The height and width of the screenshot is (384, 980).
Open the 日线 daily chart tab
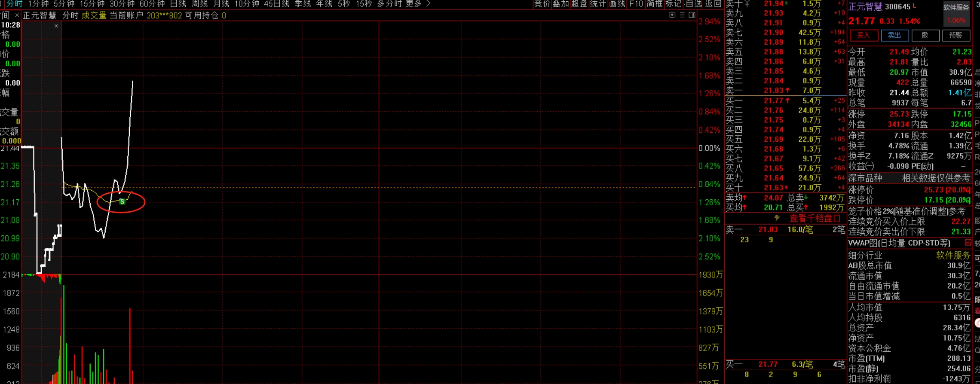click(x=178, y=4)
